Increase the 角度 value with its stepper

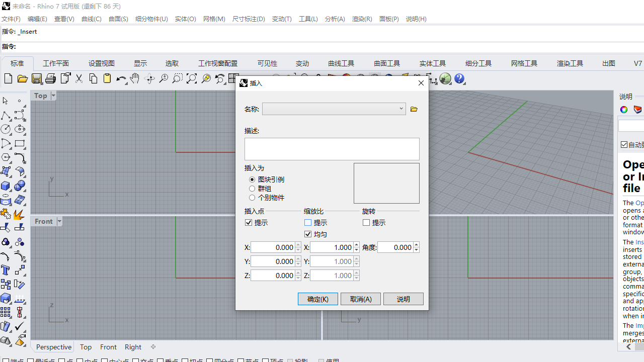pyautogui.click(x=416, y=245)
